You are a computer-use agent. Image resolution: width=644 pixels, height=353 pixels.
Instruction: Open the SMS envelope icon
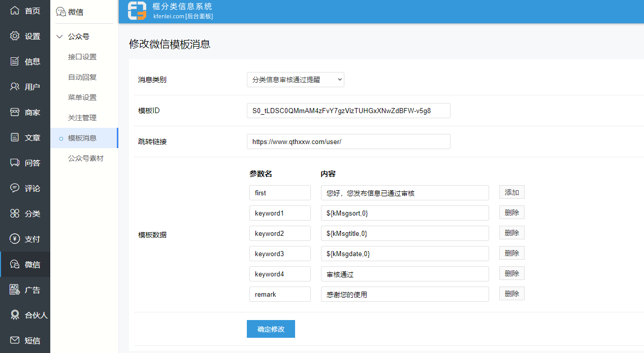tap(15, 340)
